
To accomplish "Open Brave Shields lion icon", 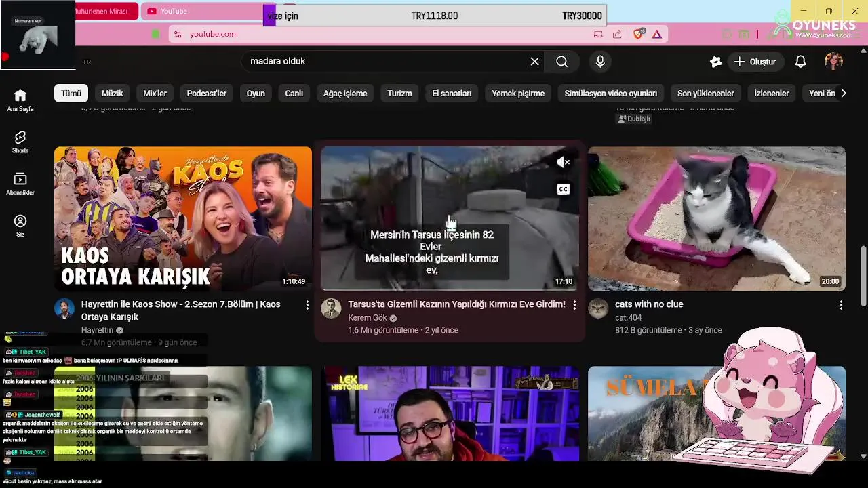I will pyautogui.click(x=638, y=34).
